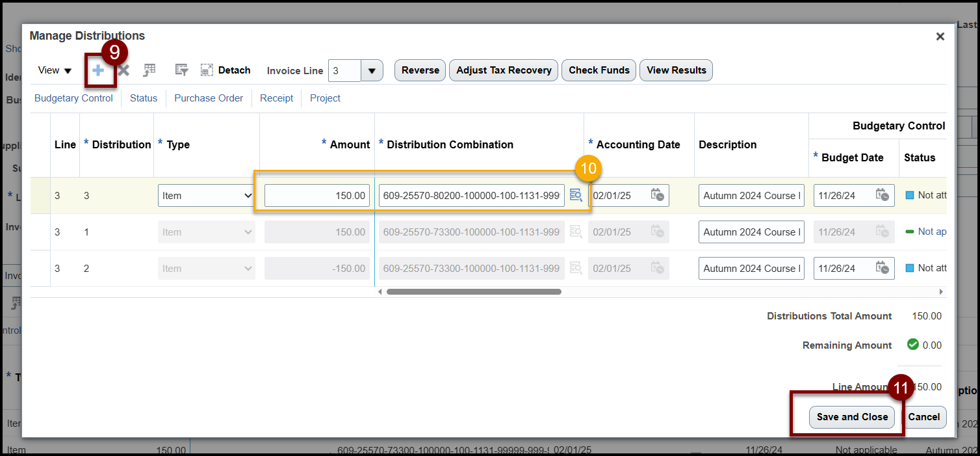This screenshot has height=456, width=980.
Task: Open the Type dropdown in first row
Action: 206,195
